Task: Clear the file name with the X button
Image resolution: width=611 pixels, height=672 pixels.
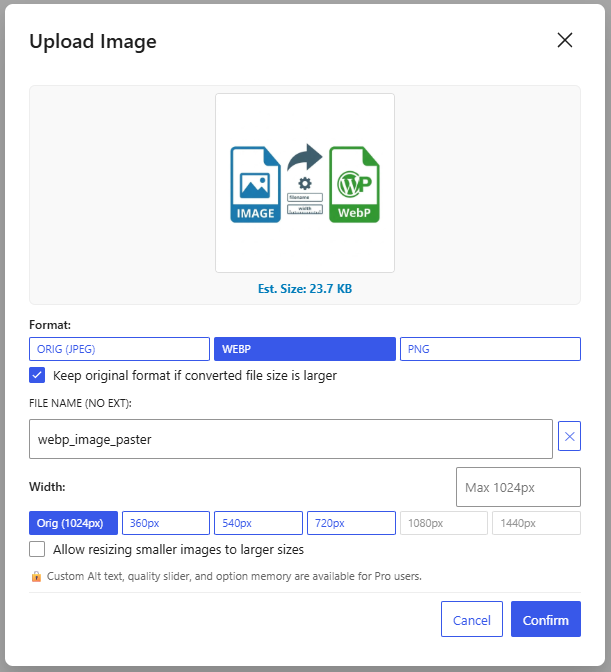Action: (569, 436)
